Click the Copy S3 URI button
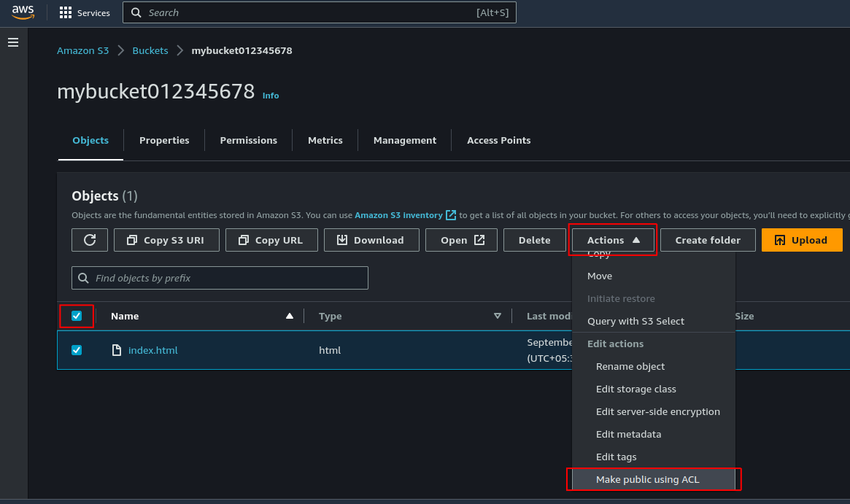The width and height of the screenshot is (850, 504). (166, 240)
